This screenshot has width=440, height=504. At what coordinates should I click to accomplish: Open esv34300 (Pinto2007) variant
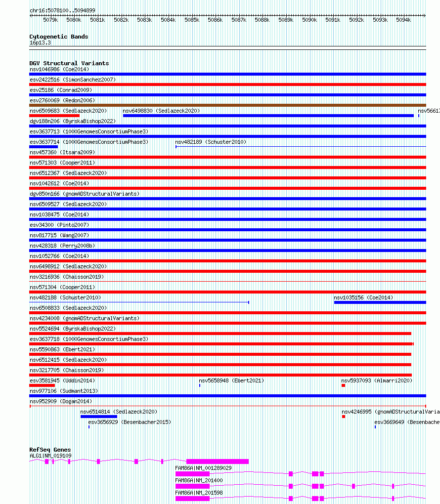[x=59, y=225]
